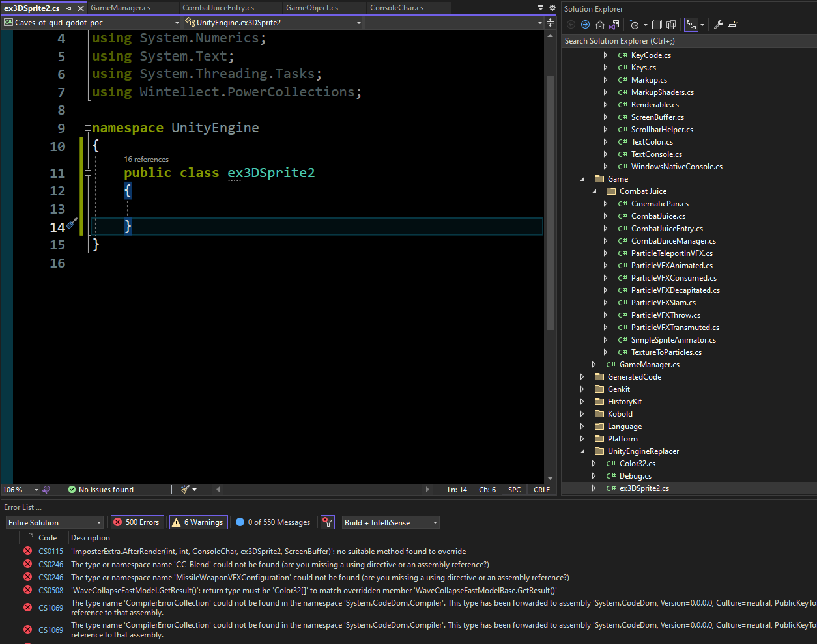This screenshot has height=644, width=817.
Task: Click the Home icon in Solution Explorer
Action: [x=599, y=25]
